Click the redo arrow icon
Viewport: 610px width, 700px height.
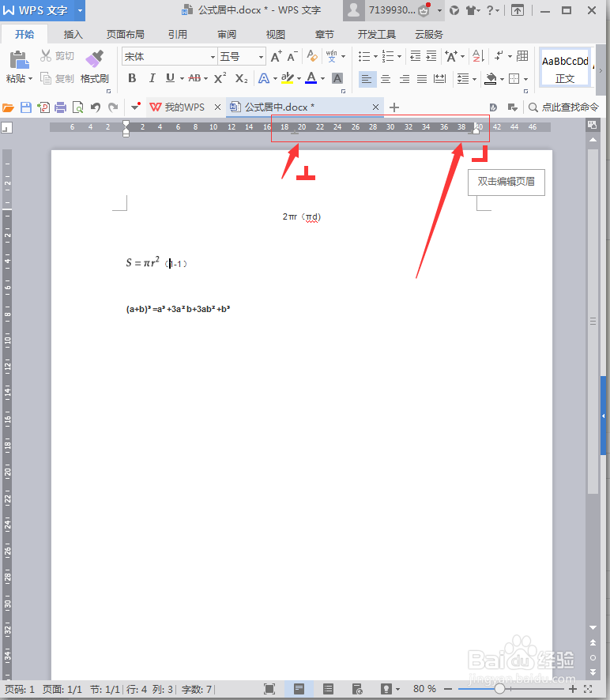click(114, 107)
